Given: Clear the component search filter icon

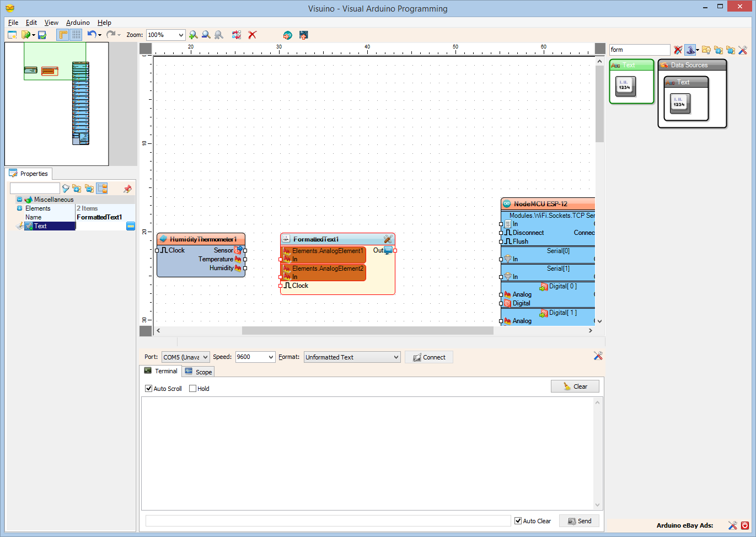Looking at the screenshot, I should point(678,50).
